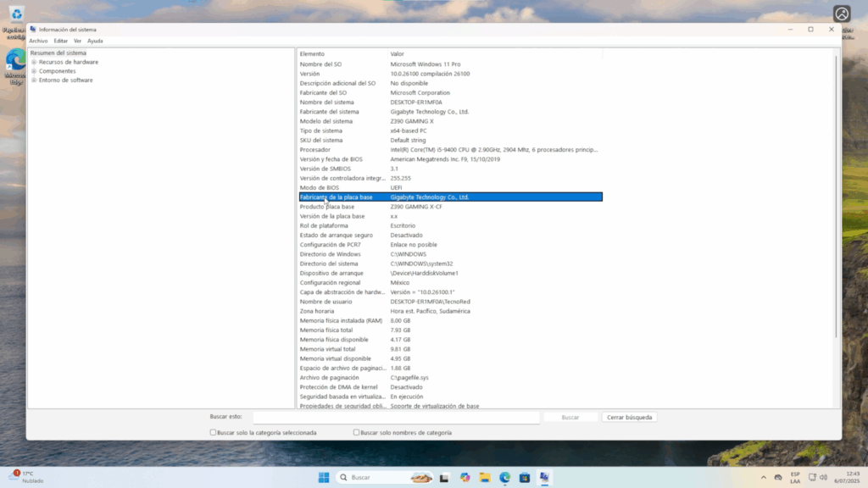Click the taskbar Buscar search box
This screenshot has height=488, width=868.
[385, 478]
